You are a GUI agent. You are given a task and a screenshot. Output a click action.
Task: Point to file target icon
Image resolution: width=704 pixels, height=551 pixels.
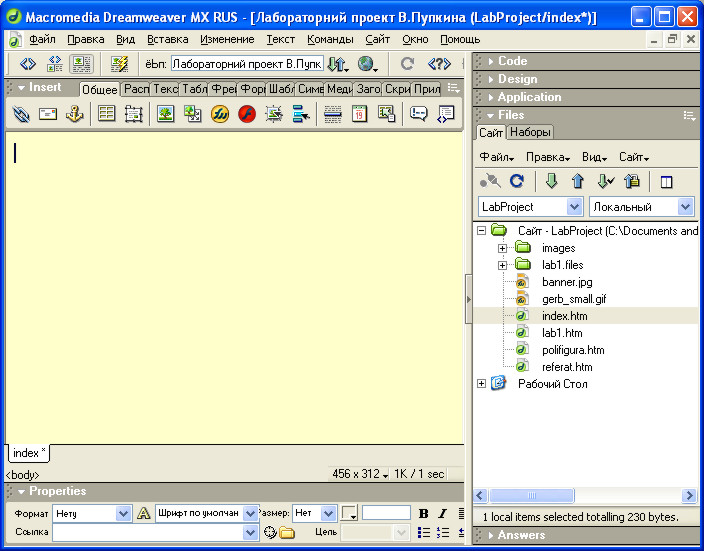(x=270, y=533)
